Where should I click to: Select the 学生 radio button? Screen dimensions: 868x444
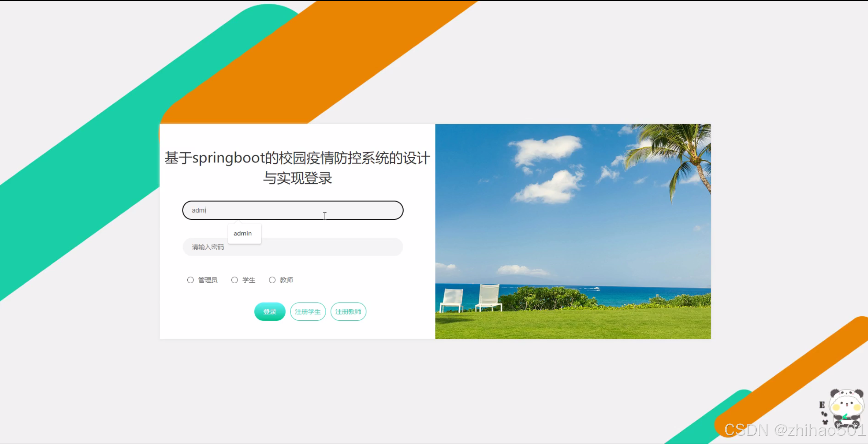point(234,280)
